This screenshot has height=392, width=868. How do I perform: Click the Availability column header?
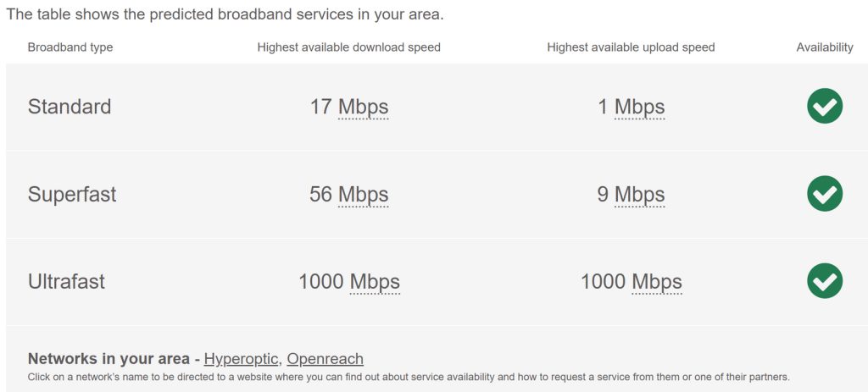coord(824,47)
